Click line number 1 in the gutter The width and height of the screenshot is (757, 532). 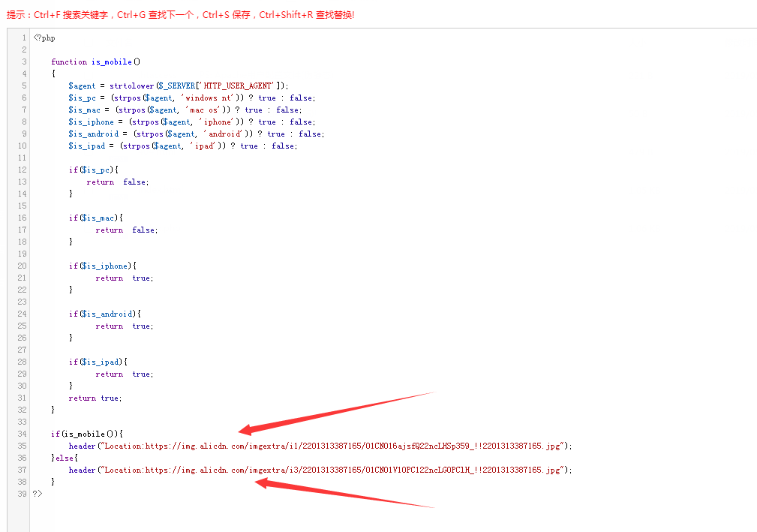[24, 38]
